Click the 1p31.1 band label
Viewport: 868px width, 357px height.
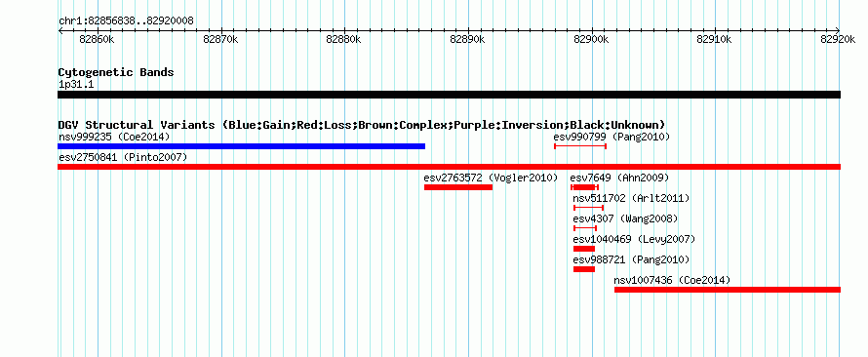(x=75, y=84)
